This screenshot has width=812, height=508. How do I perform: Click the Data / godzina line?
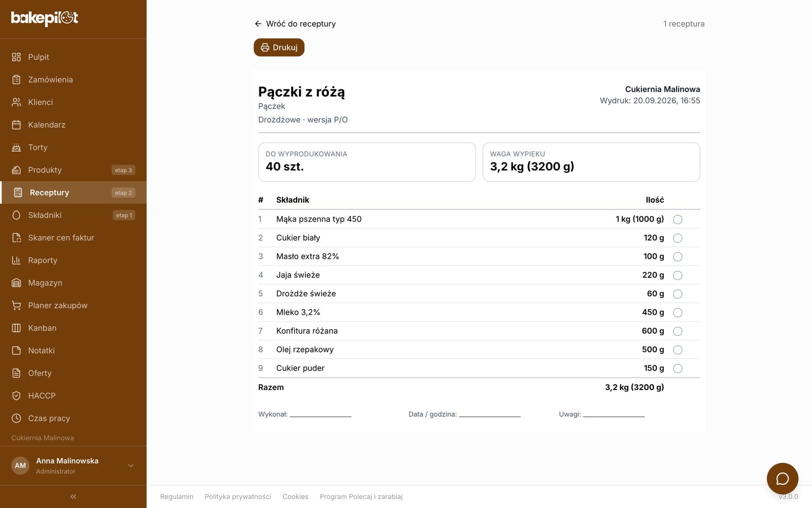pyautogui.click(x=489, y=415)
